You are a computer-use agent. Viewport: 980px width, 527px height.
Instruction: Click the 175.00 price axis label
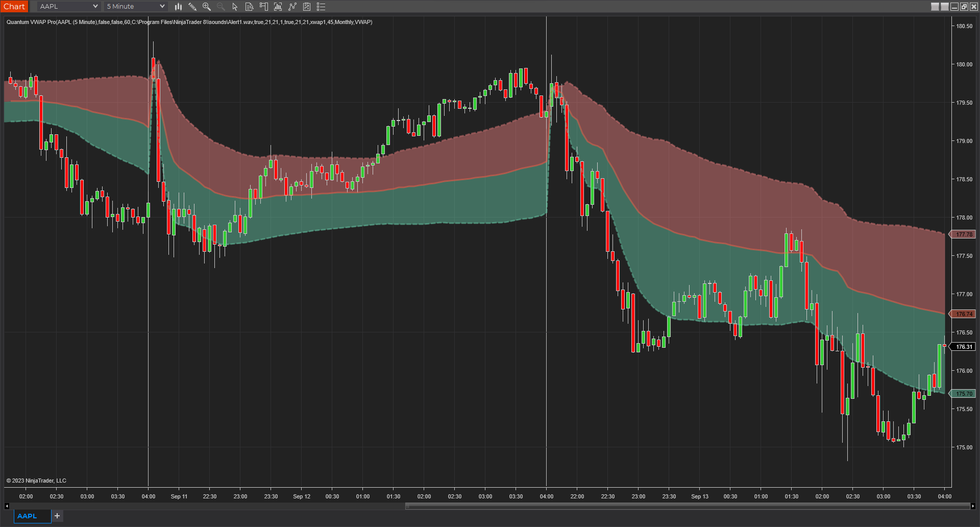pyautogui.click(x=964, y=447)
